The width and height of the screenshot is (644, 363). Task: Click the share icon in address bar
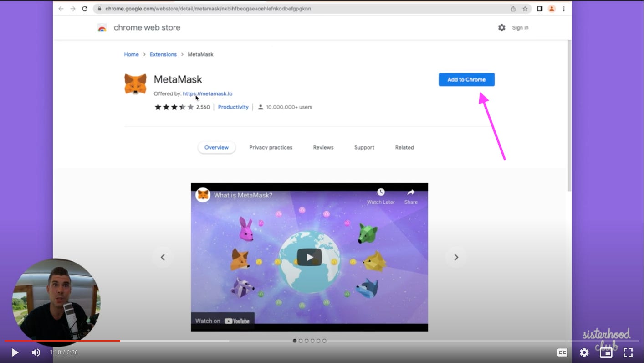pos(513,9)
